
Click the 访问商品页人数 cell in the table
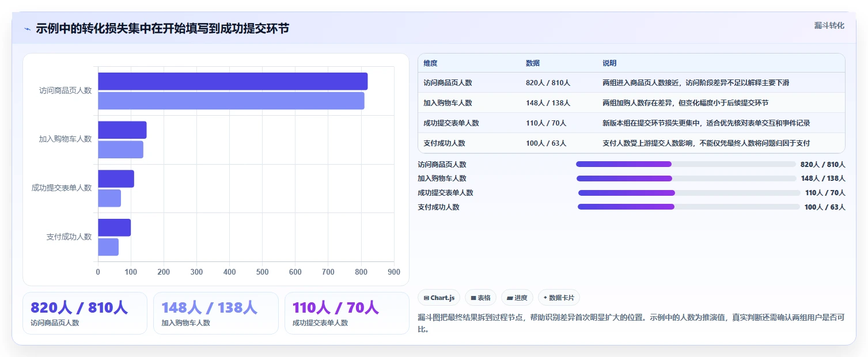(x=448, y=83)
